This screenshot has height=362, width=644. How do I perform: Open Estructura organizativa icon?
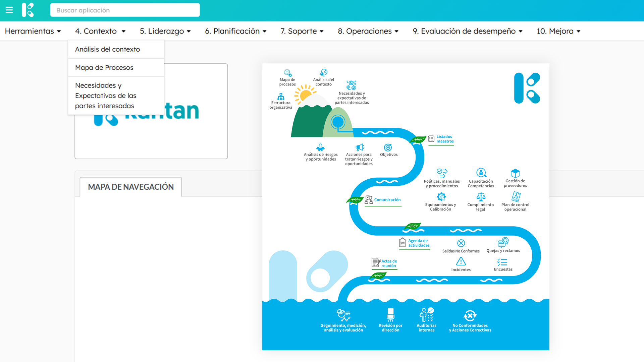pos(281,97)
